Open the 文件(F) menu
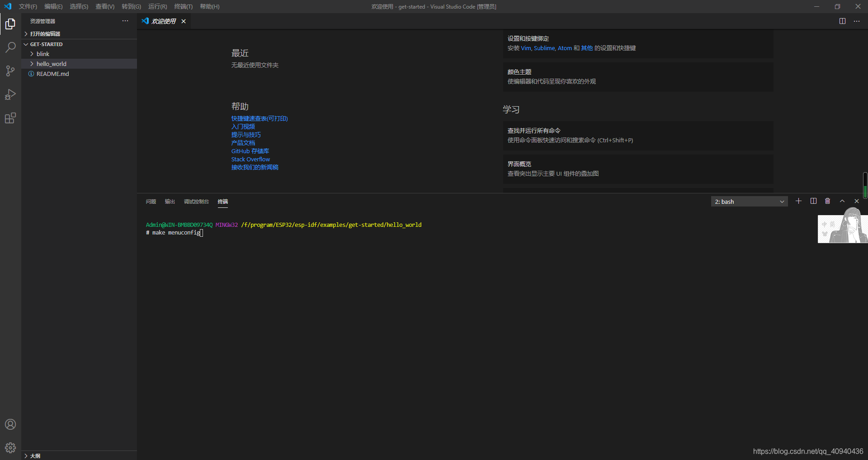 tap(28, 6)
